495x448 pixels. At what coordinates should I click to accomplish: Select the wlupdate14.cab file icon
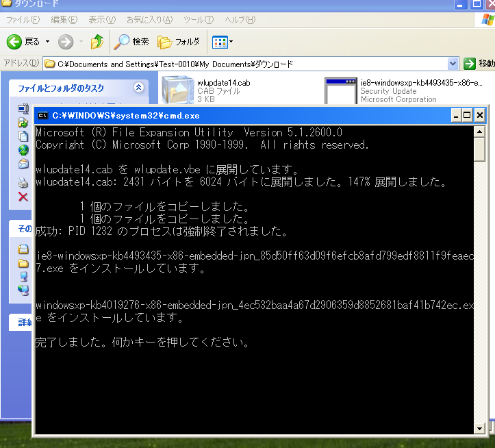click(178, 90)
